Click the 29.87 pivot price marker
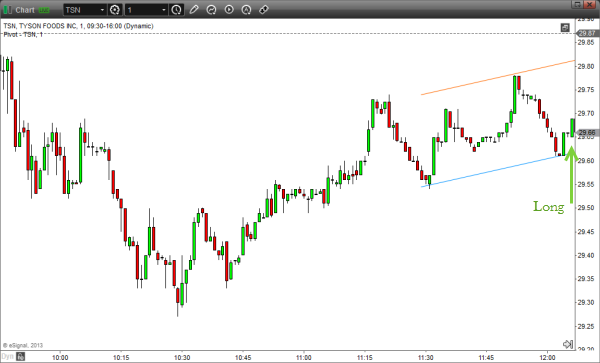The width and height of the screenshot is (600, 363). tap(587, 33)
